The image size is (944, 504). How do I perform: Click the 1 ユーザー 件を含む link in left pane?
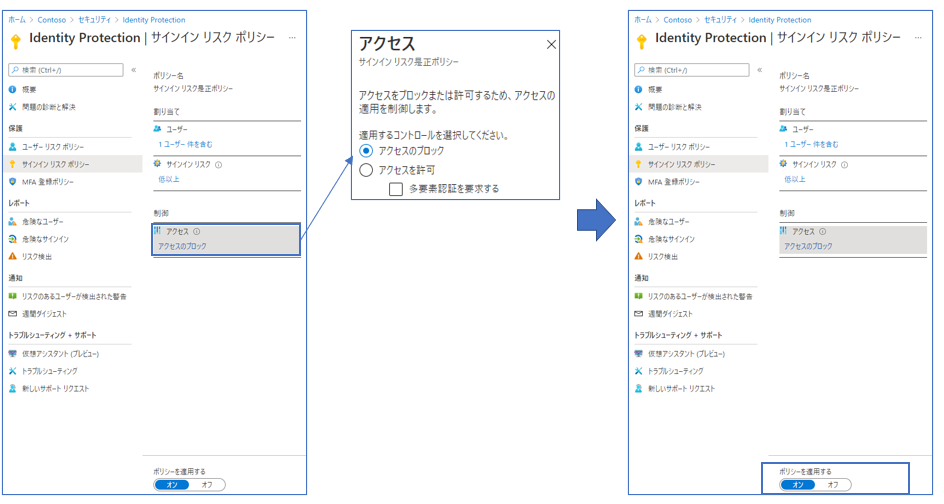(185, 145)
